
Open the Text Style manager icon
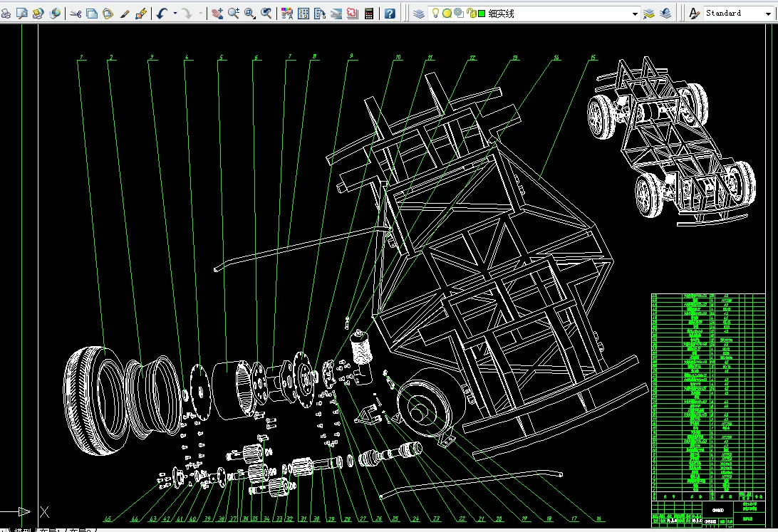coord(694,14)
